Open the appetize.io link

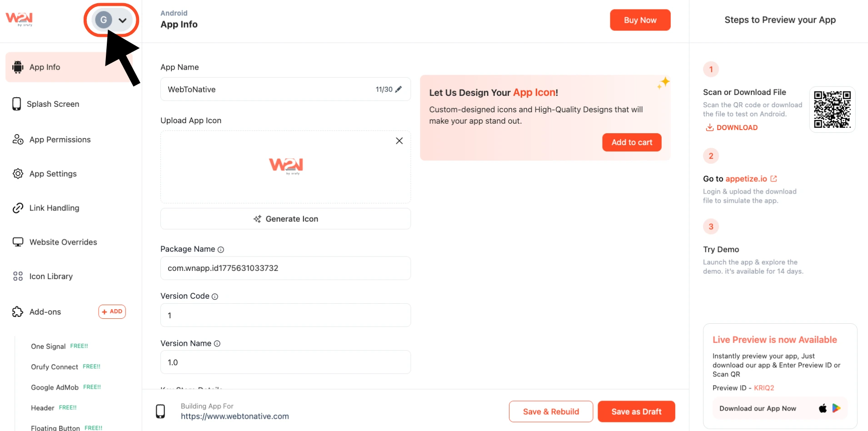(x=746, y=179)
